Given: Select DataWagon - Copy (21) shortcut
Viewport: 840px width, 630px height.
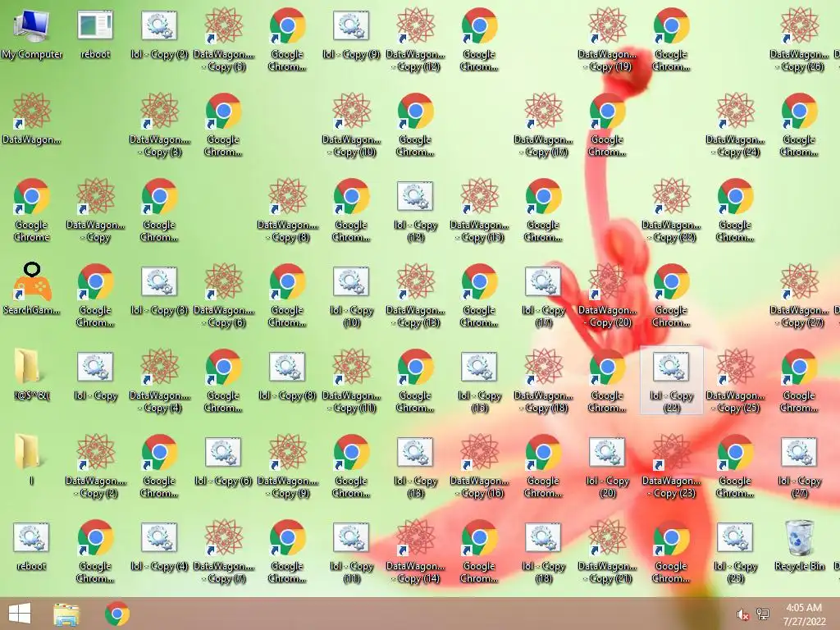Looking at the screenshot, I should 607,552.
